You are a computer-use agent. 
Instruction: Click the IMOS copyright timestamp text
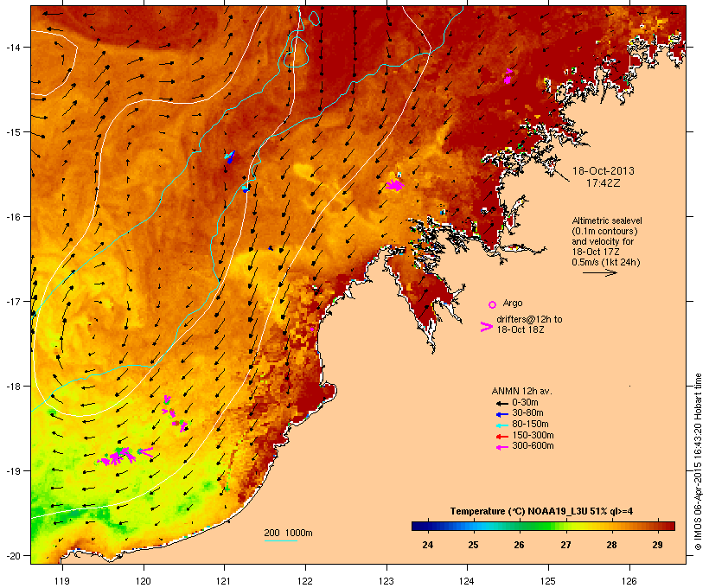698,462
